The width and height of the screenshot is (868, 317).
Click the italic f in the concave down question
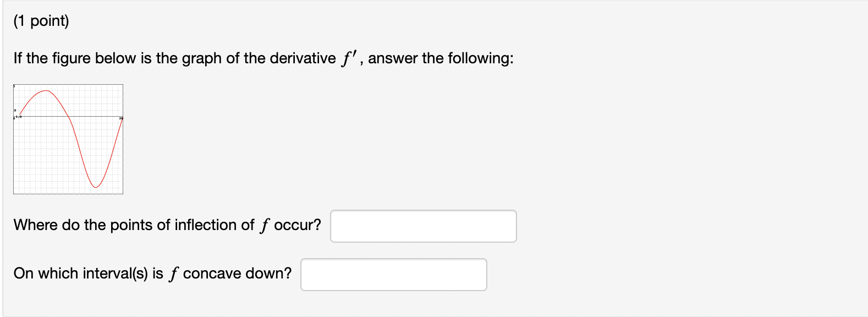pos(175,273)
